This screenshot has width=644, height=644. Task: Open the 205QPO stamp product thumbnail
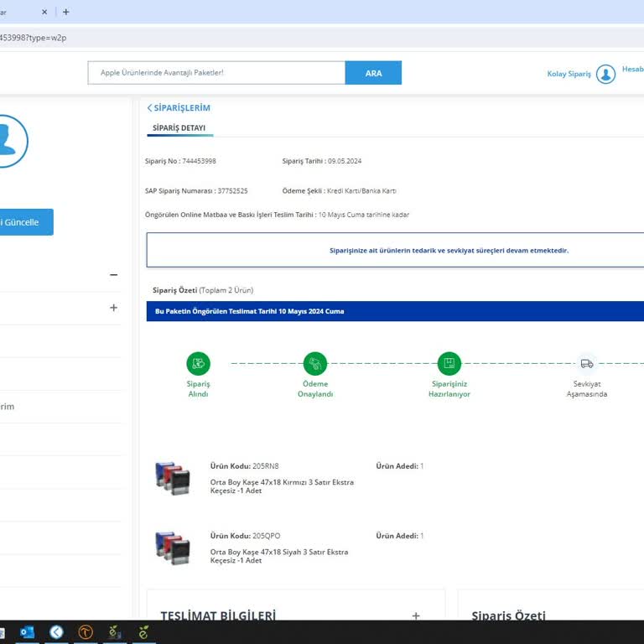tap(173, 548)
